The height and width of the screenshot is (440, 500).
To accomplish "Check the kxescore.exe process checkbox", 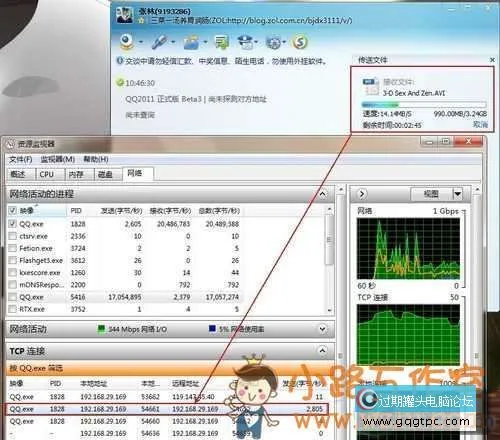I will click(x=12, y=273).
